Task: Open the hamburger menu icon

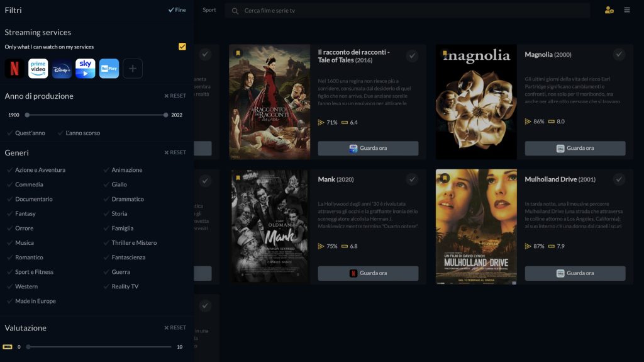Action: tap(627, 10)
